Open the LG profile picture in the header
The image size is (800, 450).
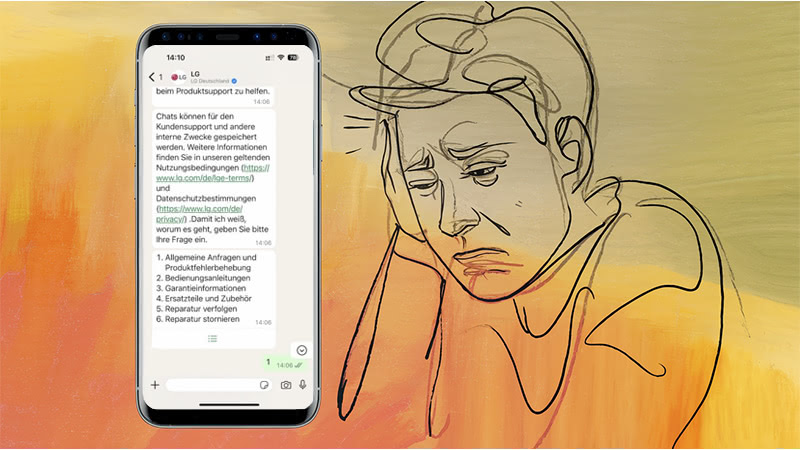tap(179, 77)
